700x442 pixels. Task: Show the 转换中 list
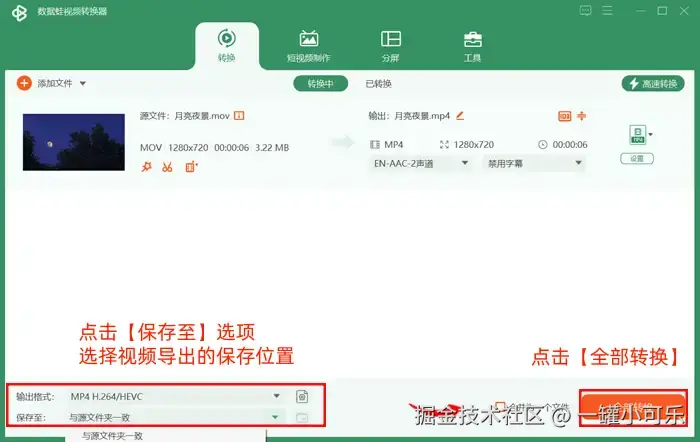[x=321, y=83]
